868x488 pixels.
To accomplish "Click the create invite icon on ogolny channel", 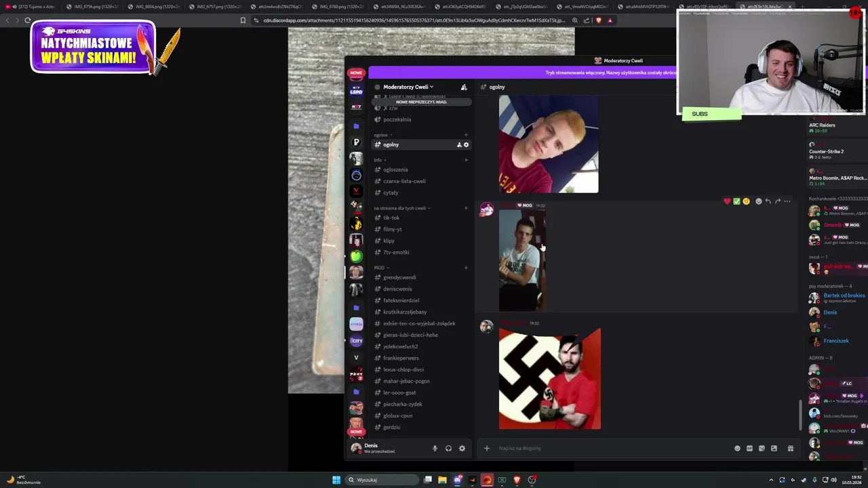I will click(459, 144).
